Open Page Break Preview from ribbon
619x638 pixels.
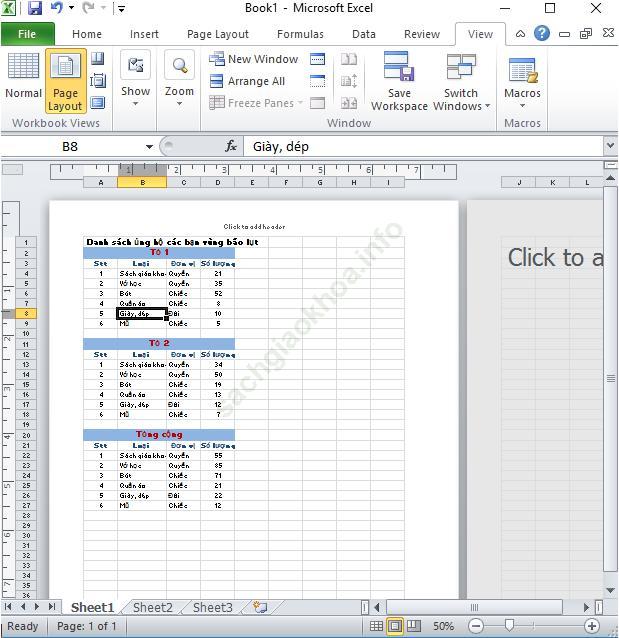coord(98,59)
